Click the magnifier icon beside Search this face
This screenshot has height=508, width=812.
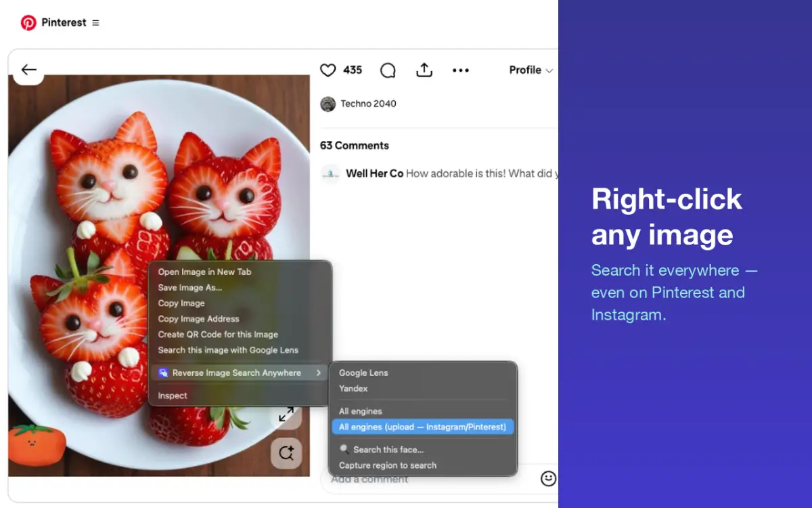click(344, 449)
